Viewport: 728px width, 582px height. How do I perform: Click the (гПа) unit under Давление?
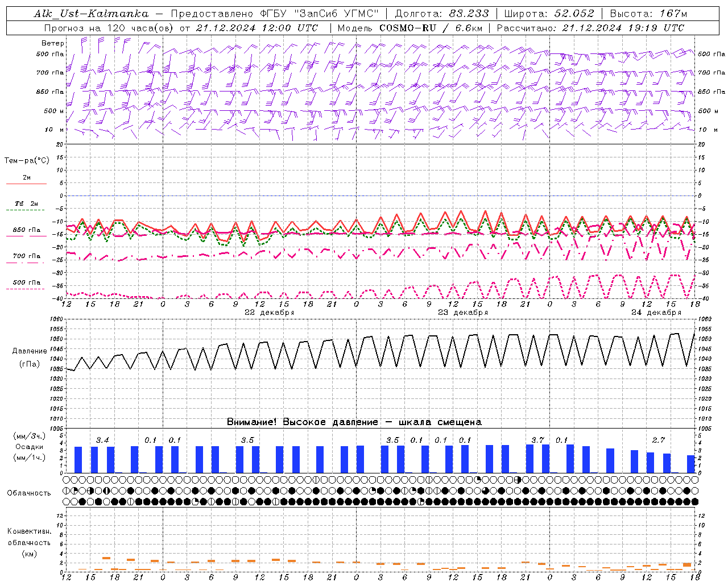click(x=29, y=364)
